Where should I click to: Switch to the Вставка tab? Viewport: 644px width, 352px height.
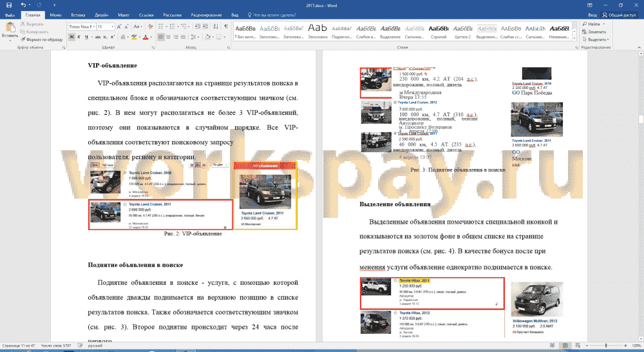click(x=78, y=15)
